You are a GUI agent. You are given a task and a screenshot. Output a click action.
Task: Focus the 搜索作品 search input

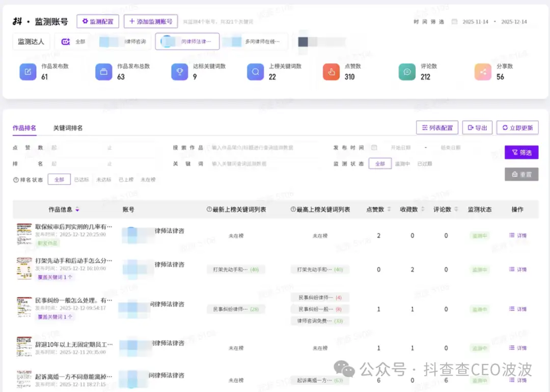click(x=265, y=148)
